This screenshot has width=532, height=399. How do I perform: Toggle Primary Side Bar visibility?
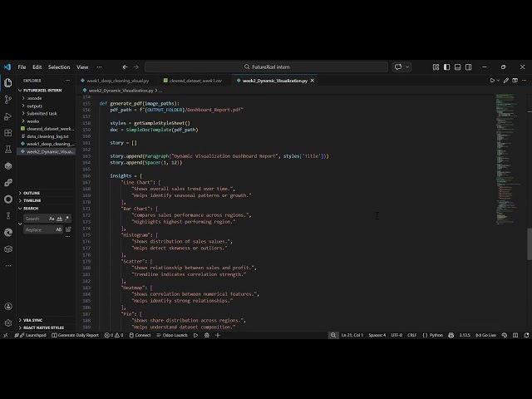click(447, 67)
